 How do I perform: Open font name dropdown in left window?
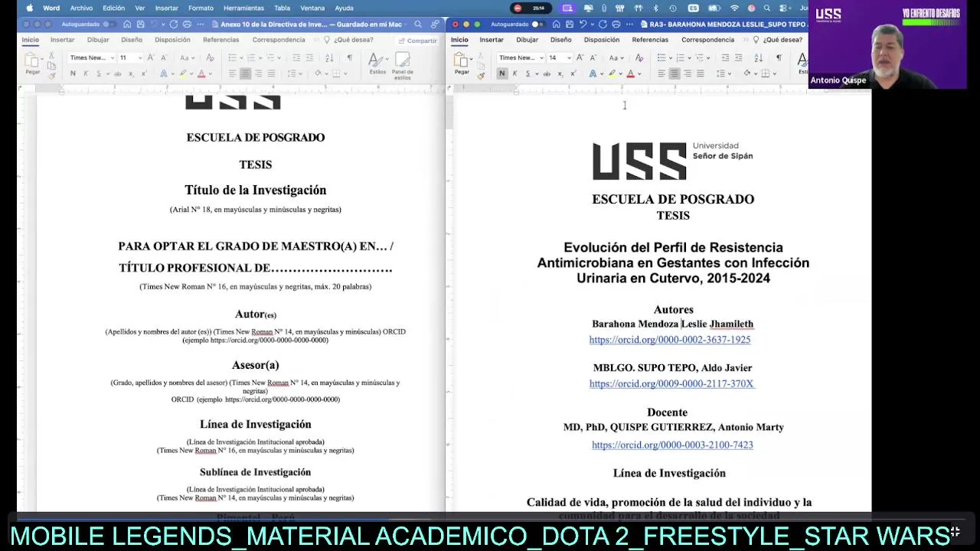[x=112, y=57]
